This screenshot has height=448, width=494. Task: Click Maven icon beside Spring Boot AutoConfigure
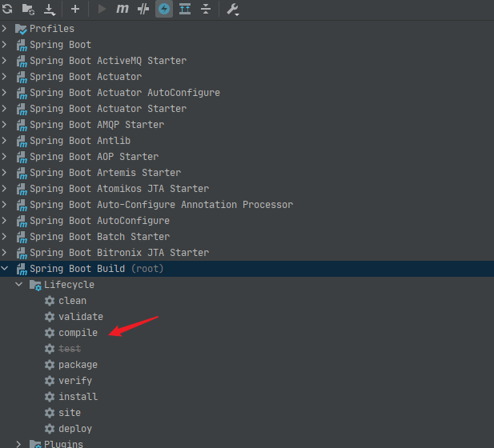click(x=22, y=221)
